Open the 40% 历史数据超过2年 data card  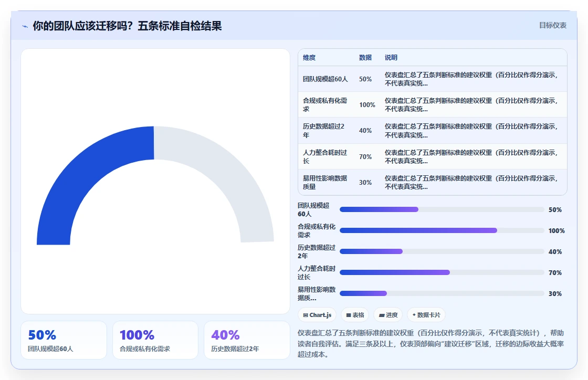click(x=247, y=340)
